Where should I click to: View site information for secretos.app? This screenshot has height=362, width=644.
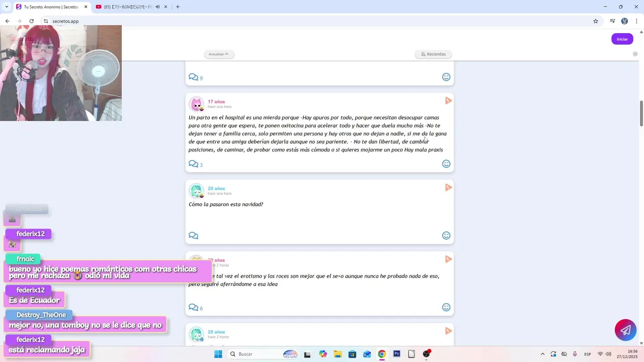[45, 21]
